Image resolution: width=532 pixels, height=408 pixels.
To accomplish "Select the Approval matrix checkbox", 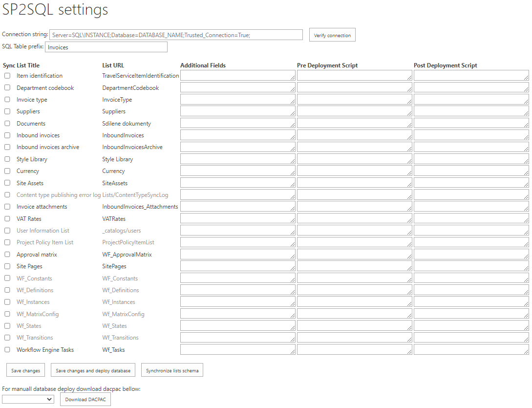I will point(7,255).
